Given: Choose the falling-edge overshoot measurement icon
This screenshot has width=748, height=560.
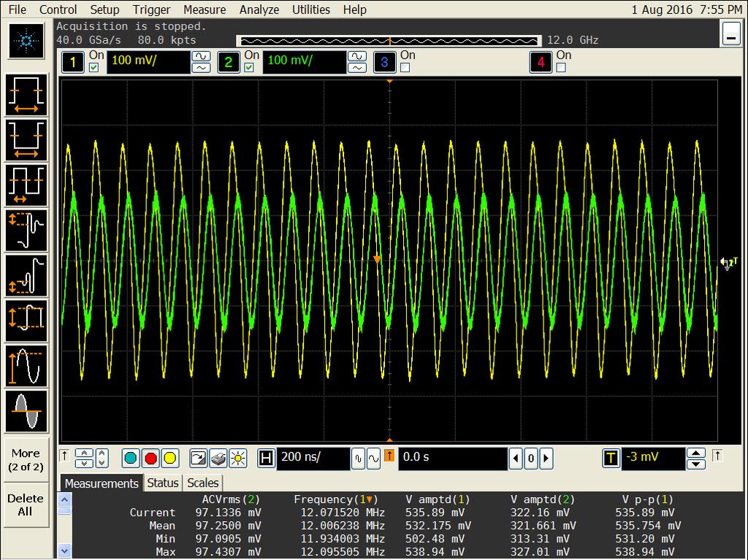Looking at the screenshot, I should pos(26,231).
